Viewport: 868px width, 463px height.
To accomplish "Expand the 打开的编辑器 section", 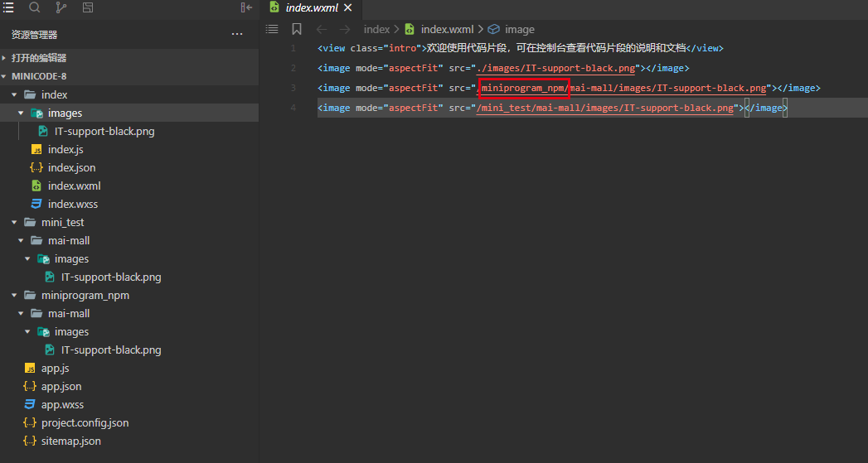I will (129, 58).
